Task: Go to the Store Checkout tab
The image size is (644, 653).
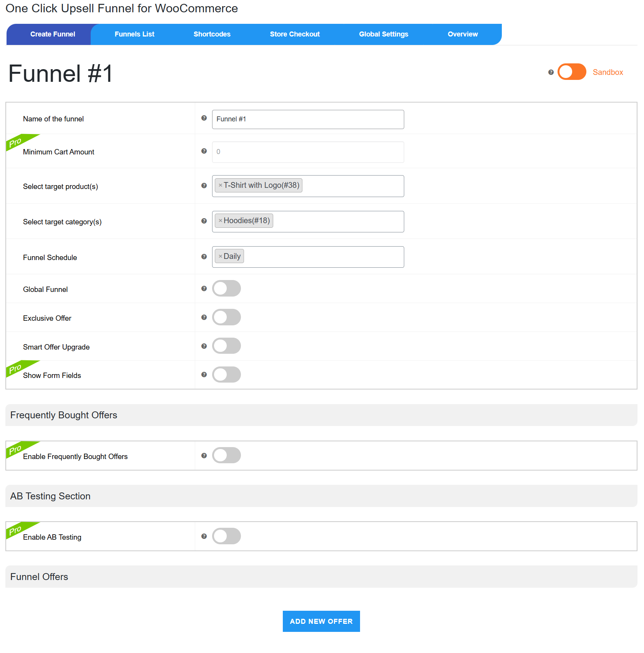Action: point(295,34)
